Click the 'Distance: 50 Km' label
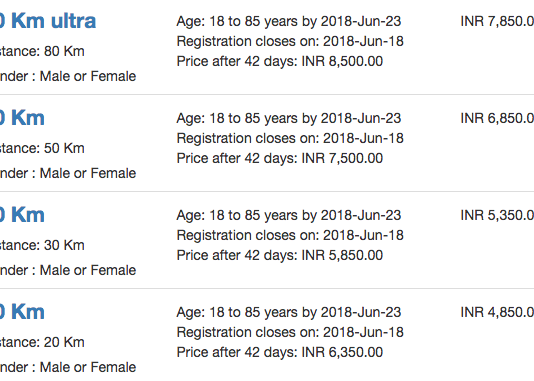Screen dimensions: 534x381 tap(42, 148)
